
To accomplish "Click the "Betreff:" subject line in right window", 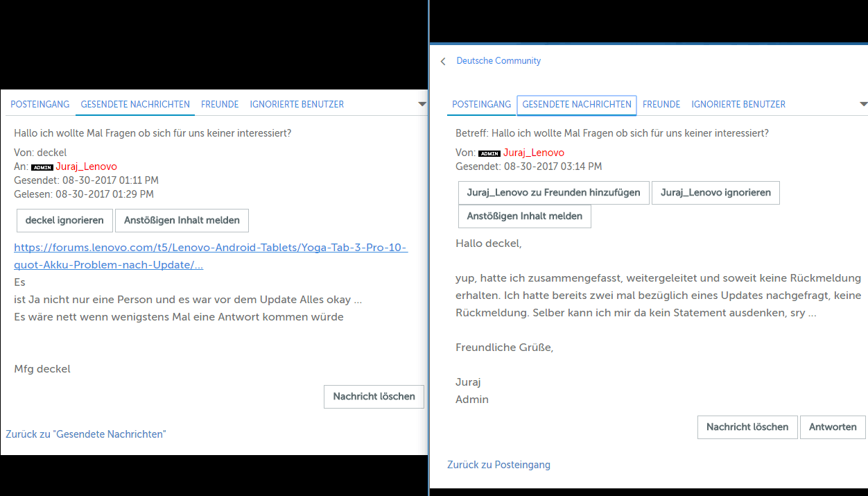I will (612, 133).
